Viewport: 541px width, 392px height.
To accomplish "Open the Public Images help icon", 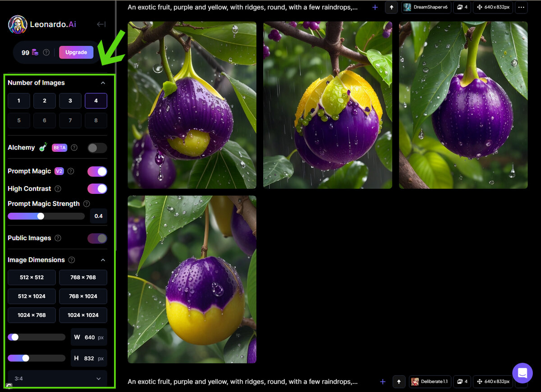I will click(x=58, y=238).
